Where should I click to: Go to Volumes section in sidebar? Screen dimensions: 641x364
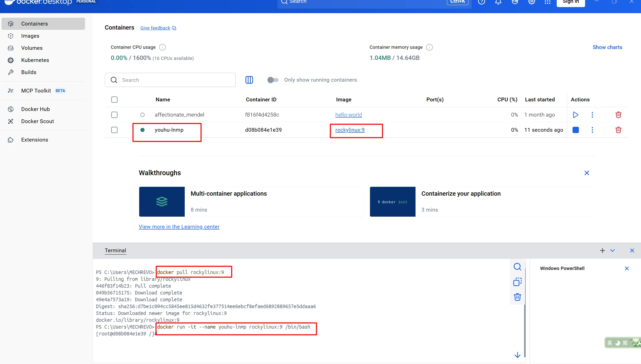32,48
